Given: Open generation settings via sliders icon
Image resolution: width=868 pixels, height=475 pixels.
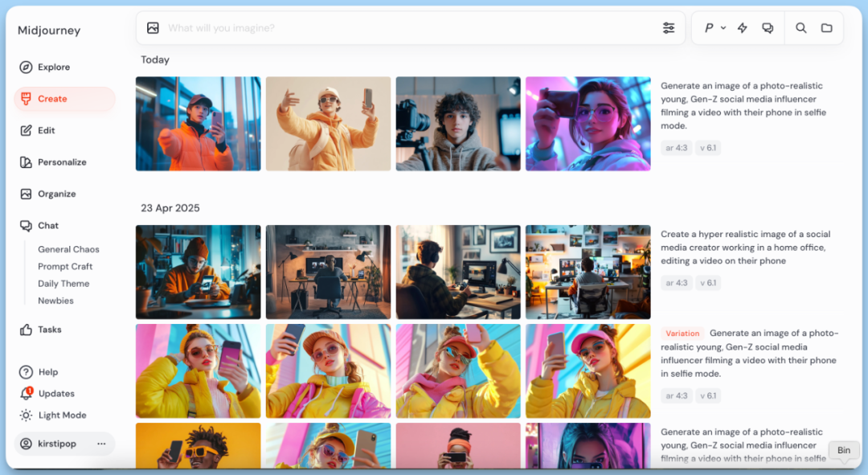Looking at the screenshot, I should click(x=669, y=27).
